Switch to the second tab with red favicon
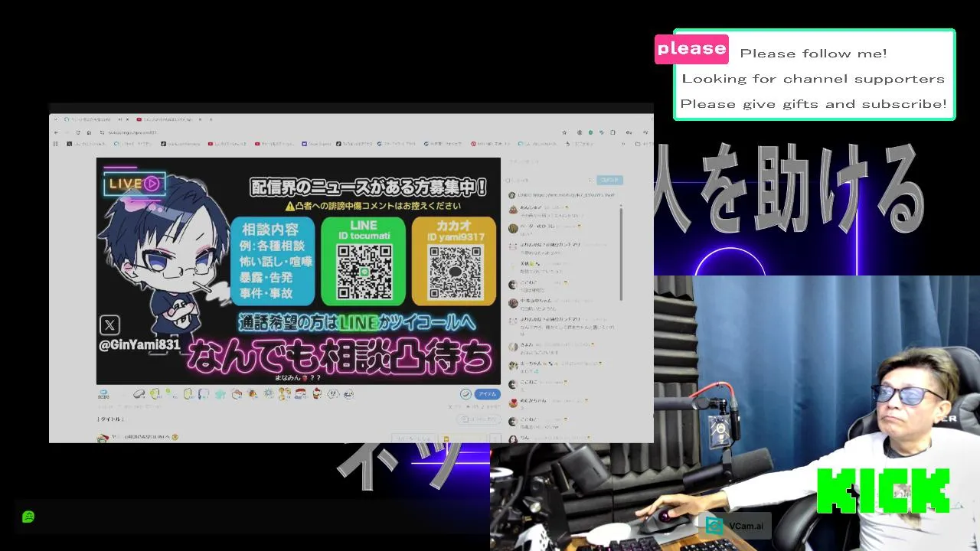The image size is (980, 551). pyautogui.click(x=168, y=119)
